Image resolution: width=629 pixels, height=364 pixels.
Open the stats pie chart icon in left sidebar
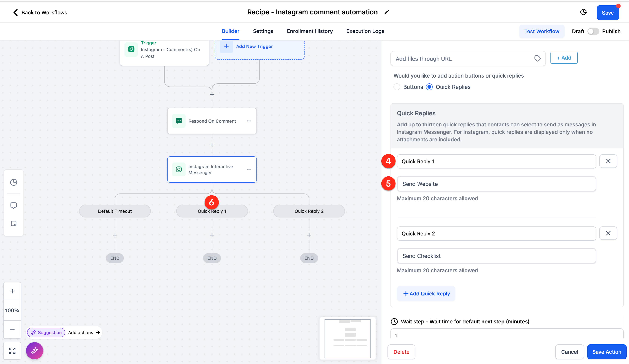pos(14,182)
